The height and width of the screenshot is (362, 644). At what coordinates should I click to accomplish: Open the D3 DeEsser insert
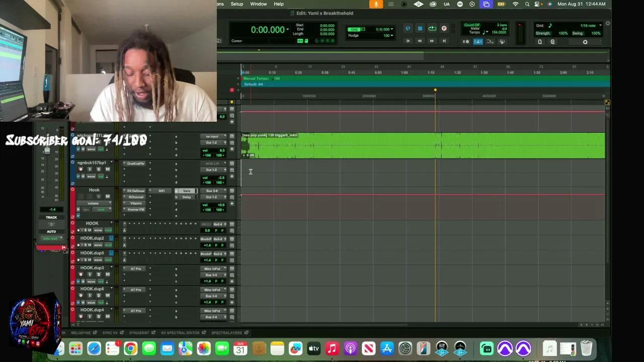[136, 191]
